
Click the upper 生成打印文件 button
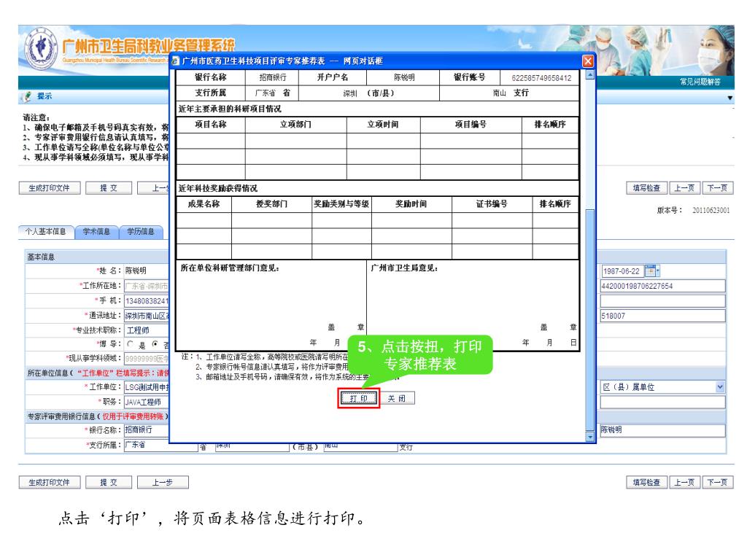click(x=50, y=188)
